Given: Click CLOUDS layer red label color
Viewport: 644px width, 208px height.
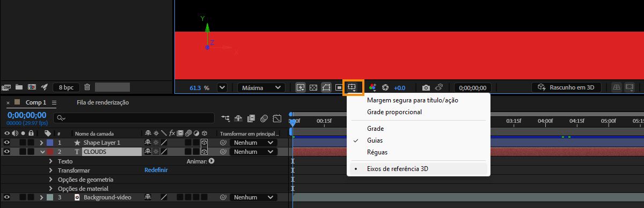Looking at the screenshot, I should click(50, 152).
